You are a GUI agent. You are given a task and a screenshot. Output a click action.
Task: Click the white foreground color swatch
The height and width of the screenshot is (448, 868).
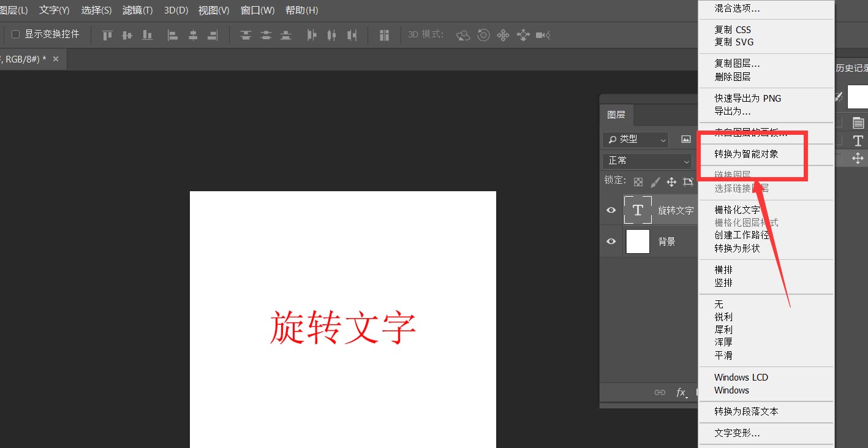tap(858, 97)
